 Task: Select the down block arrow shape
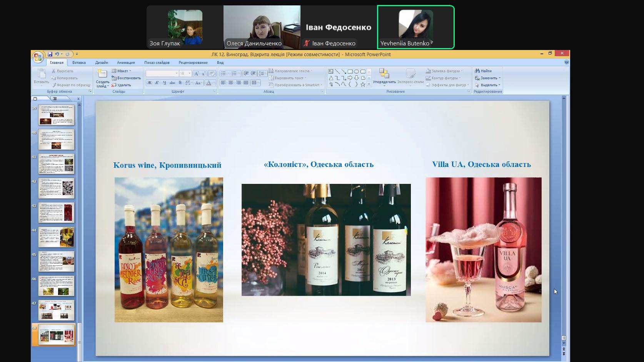tap(357, 78)
